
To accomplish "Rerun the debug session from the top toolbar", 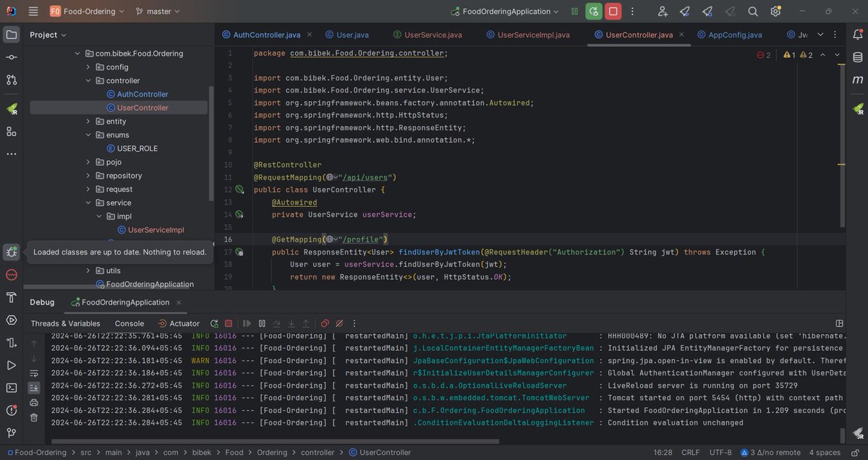I will coord(593,12).
